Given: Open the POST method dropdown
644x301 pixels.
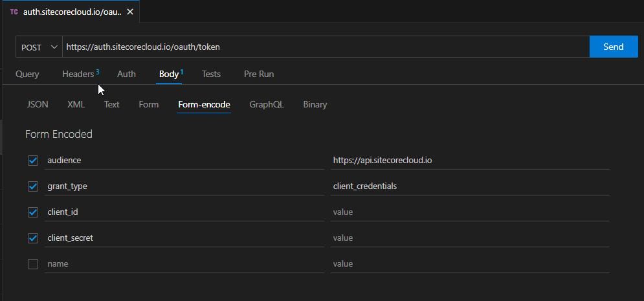Looking at the screenshot, I should pyautogui.click(x=39, y=47).
